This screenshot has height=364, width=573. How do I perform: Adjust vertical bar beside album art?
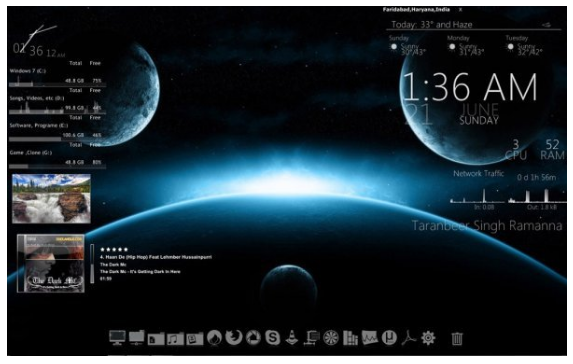coord(92,264)
